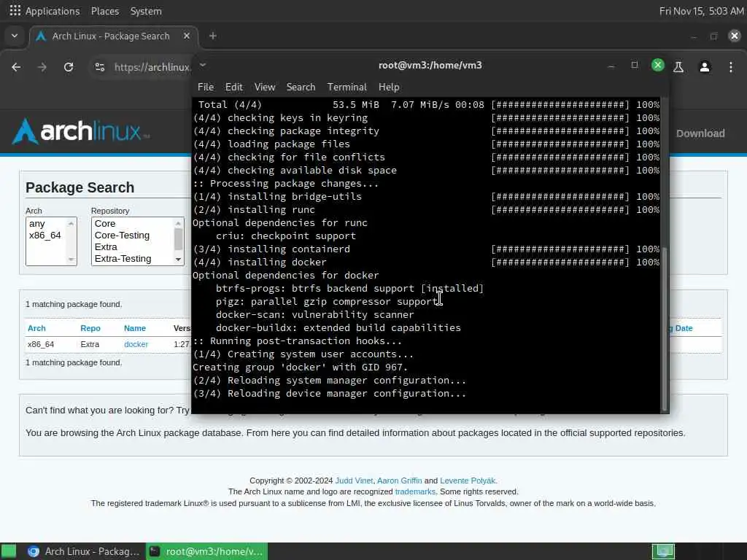
Task: Open the Terminal menu
Action: (x=347, y=87)
